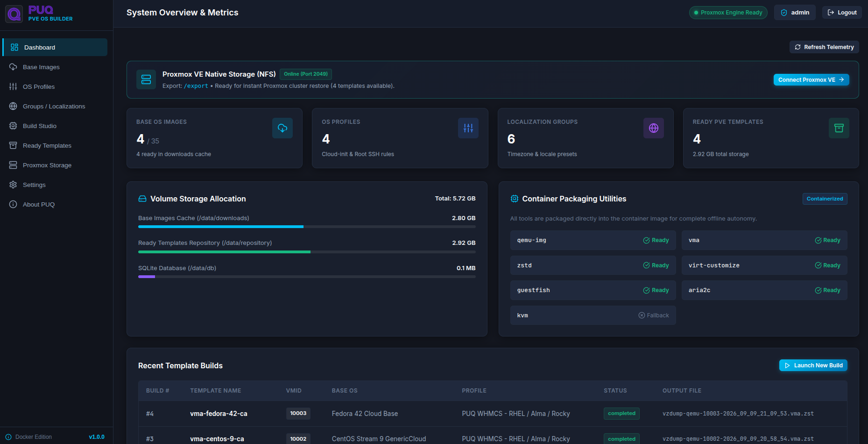Viewport: 868px width, 444px height.
Task: Click the check icon for virt-customize Ready
Action: [819, 265]
